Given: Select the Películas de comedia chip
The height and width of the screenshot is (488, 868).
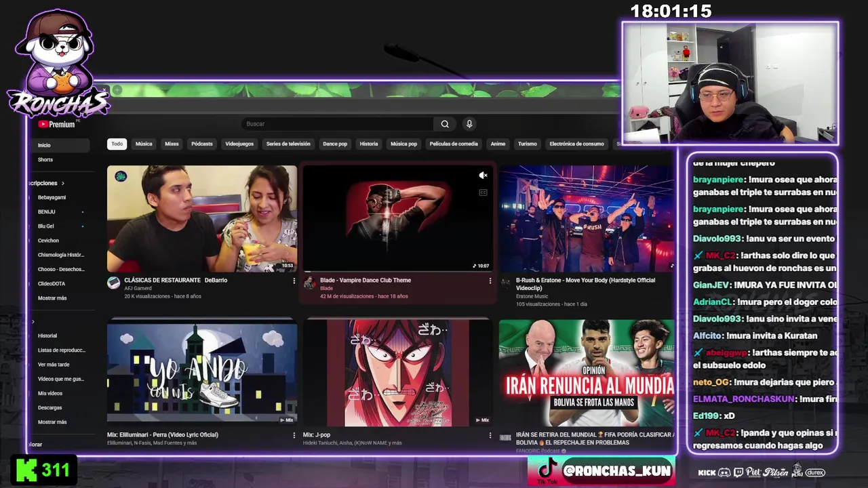Looking at the screenshot, I should 454,144.
